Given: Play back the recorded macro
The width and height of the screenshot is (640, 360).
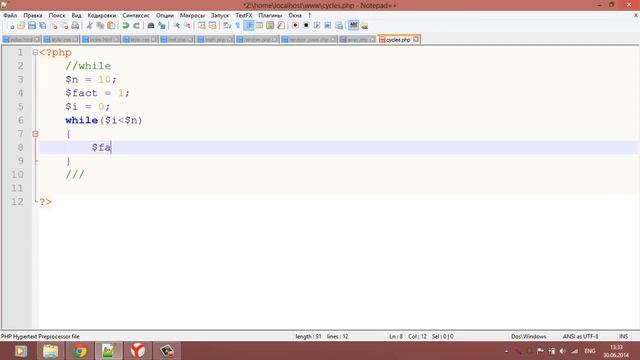Looking at the screenshot, I should click(317, 26).
